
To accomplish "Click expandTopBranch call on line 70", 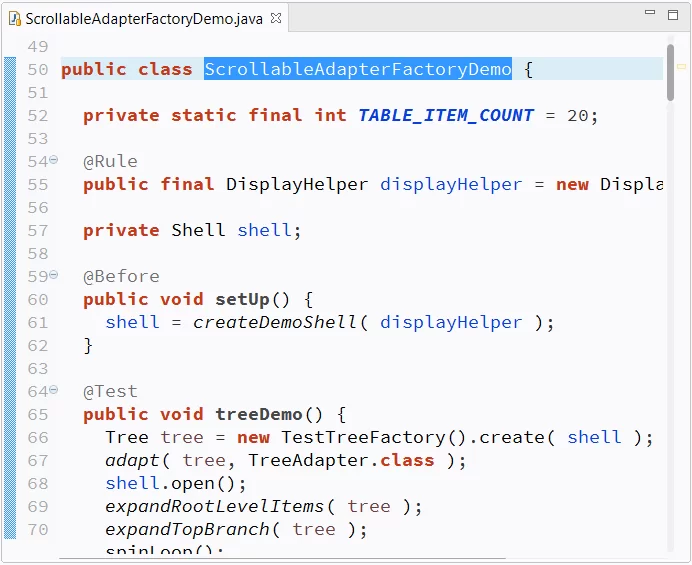I will point(187,529).
